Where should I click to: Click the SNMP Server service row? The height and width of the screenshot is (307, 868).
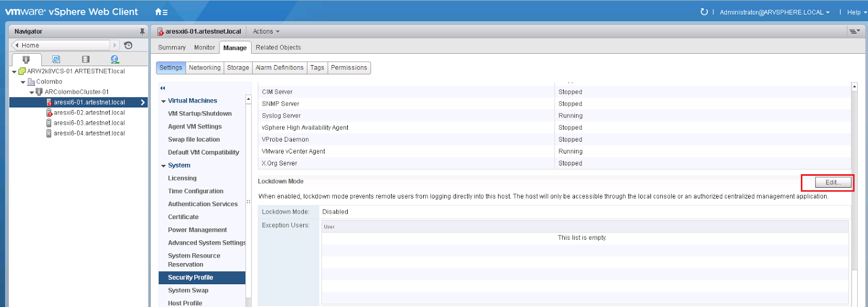[x=554, y=104]
